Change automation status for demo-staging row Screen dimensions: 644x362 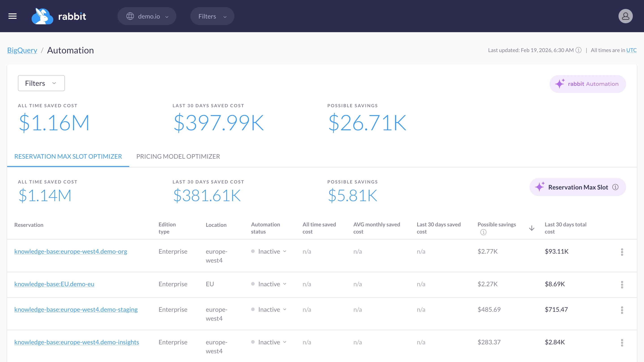pos(272,309)
